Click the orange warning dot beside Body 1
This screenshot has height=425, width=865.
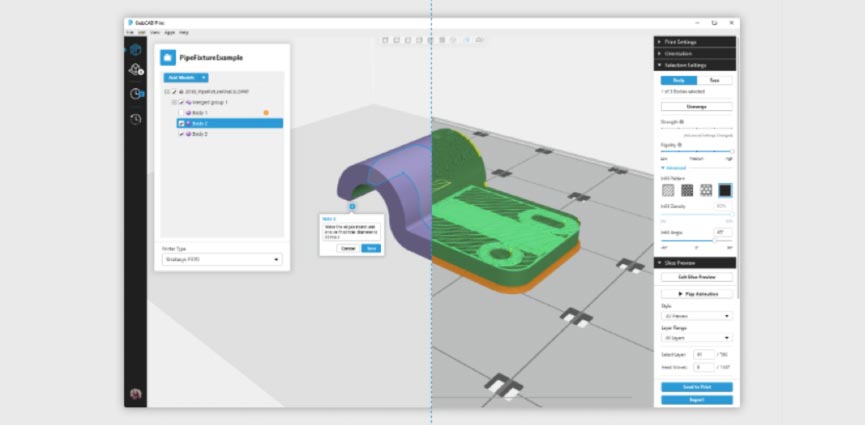pyautogui.click(x=266, y=113)
